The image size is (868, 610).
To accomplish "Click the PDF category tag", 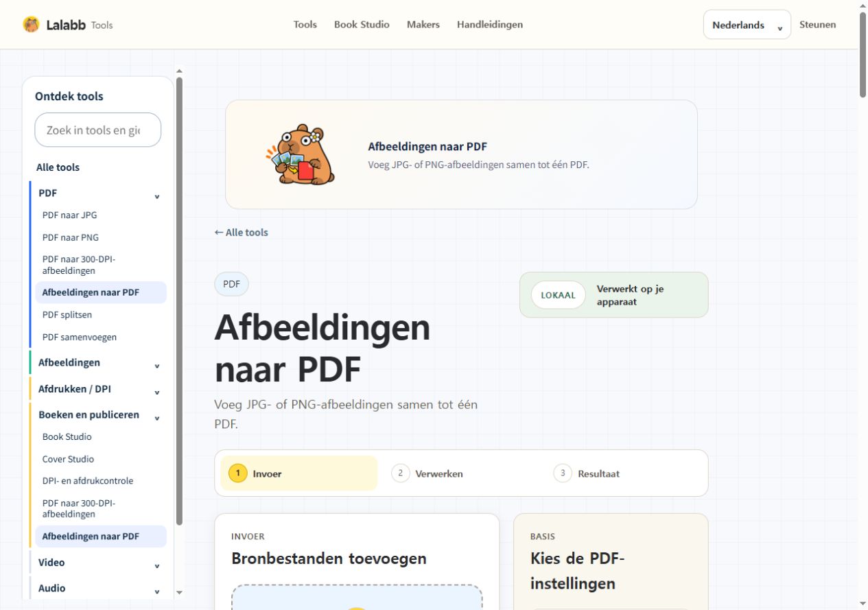I will 231,284.
